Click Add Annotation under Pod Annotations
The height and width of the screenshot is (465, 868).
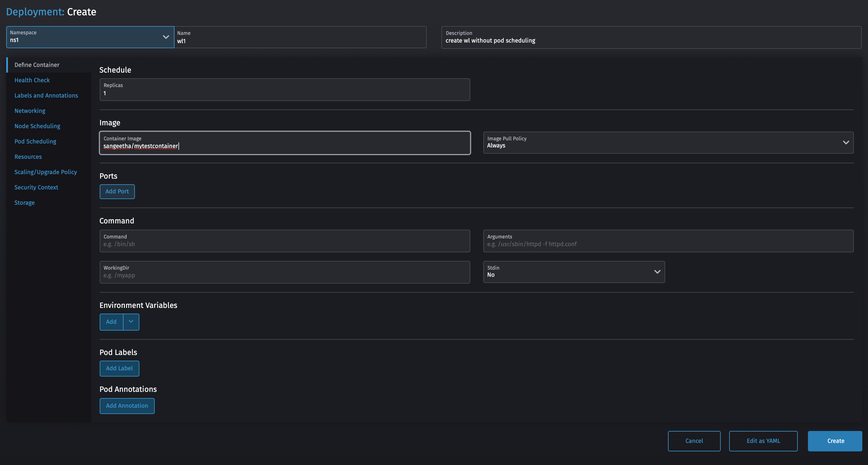click(x=127, y=406)
